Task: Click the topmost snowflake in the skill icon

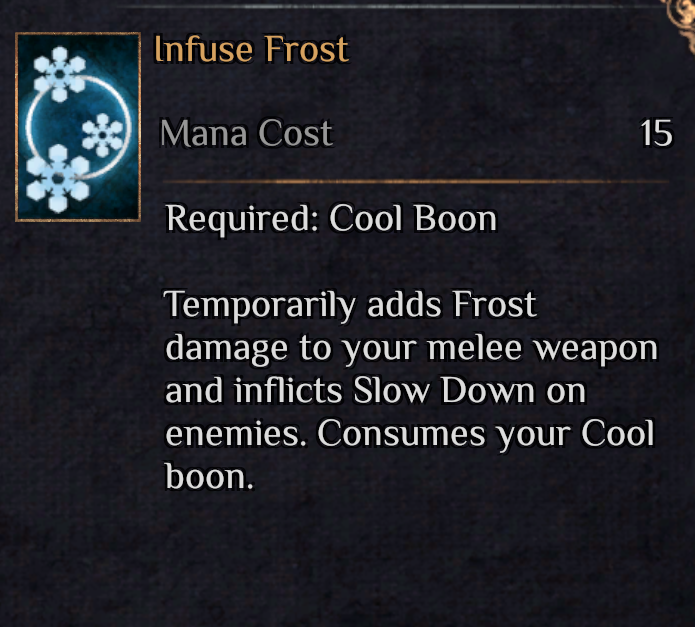Action: (x=58, y=73)
